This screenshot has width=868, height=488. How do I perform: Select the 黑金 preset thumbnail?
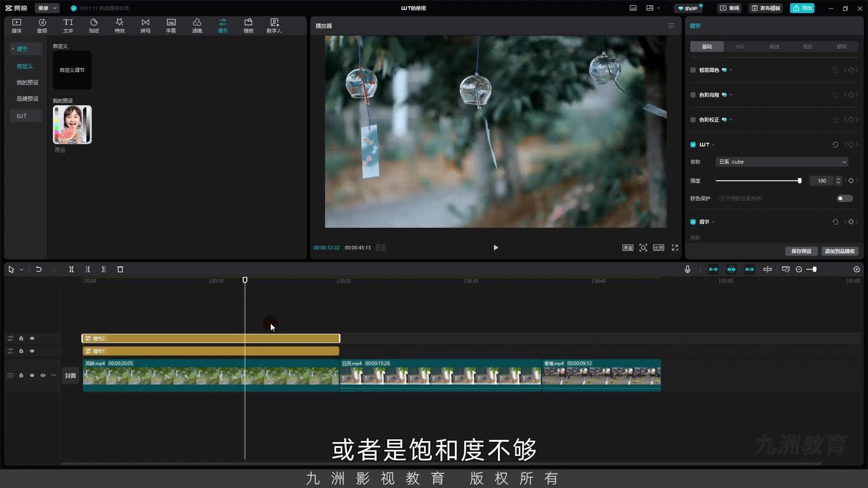72,125
